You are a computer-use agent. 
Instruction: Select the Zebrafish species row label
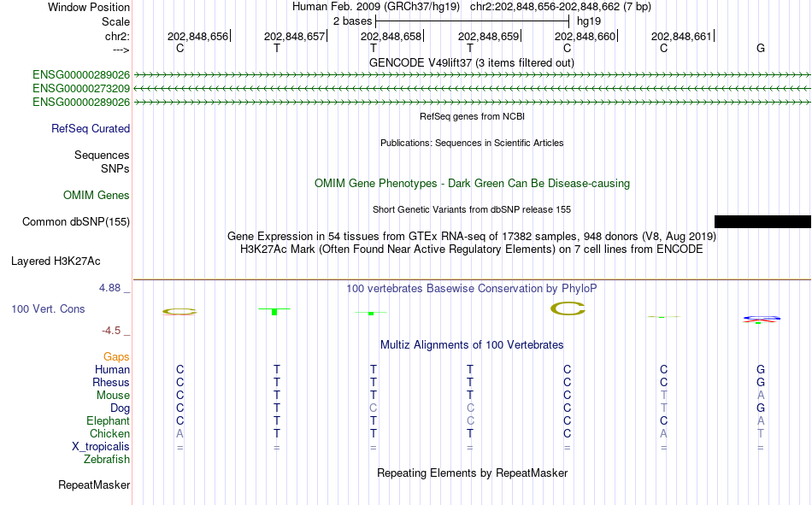pos(107,460)
